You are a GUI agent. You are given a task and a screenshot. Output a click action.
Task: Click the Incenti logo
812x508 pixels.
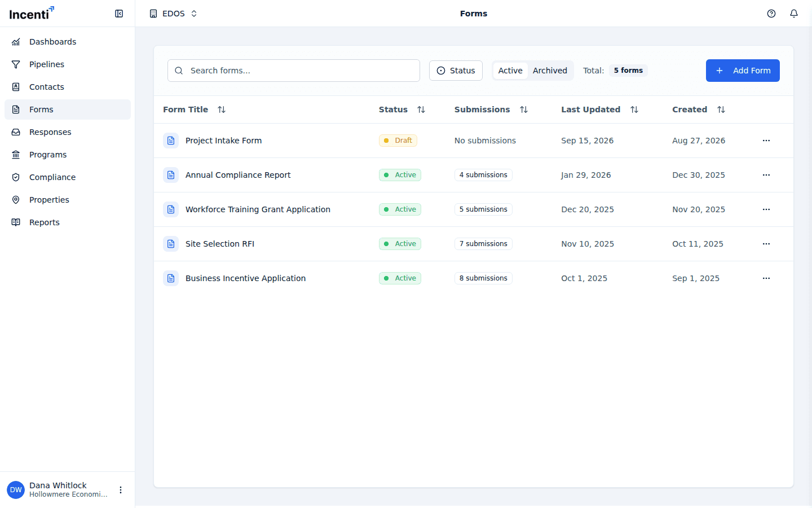pyautogui.click(x=32, y=14)
